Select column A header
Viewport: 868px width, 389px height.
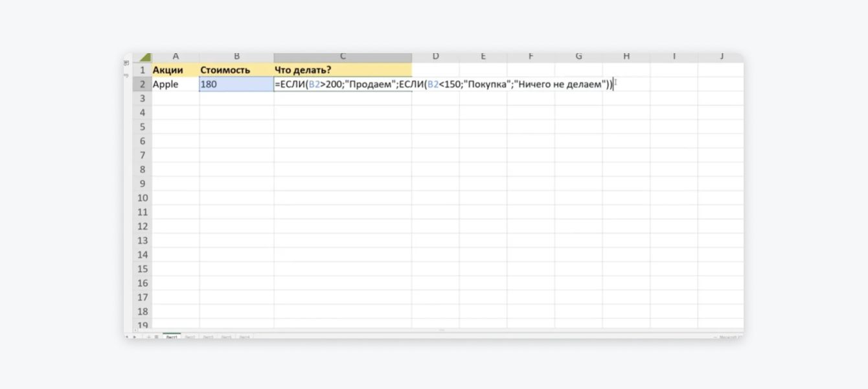click(x=175, y=57)
